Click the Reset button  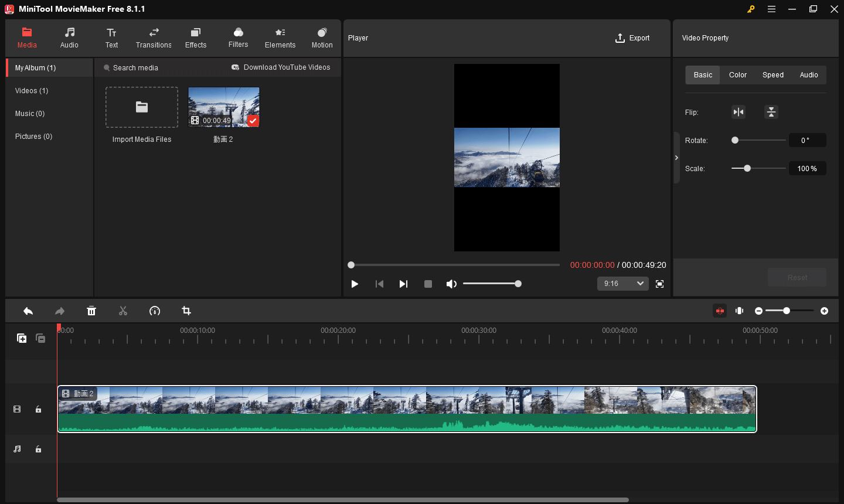tap(797, 277)
